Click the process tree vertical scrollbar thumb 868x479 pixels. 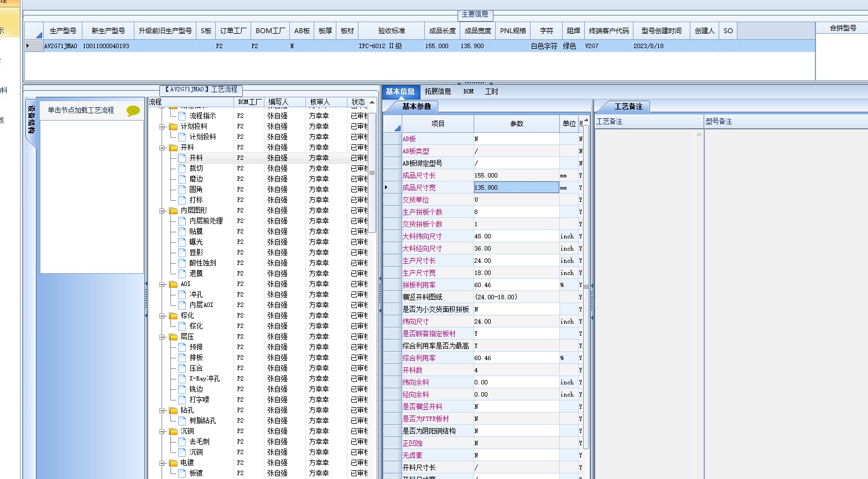click(372, 173)
